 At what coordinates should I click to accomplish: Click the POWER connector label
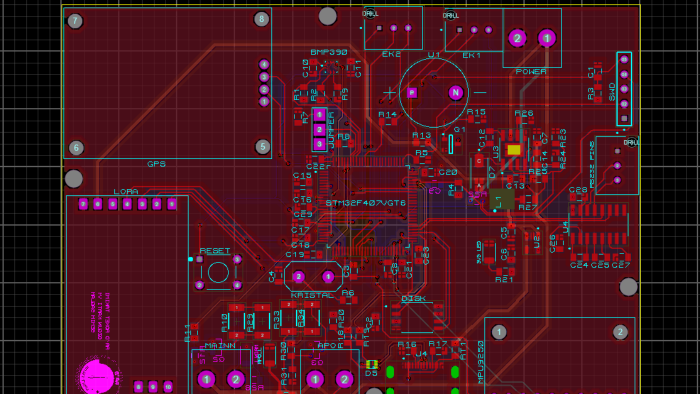[531, 71]
